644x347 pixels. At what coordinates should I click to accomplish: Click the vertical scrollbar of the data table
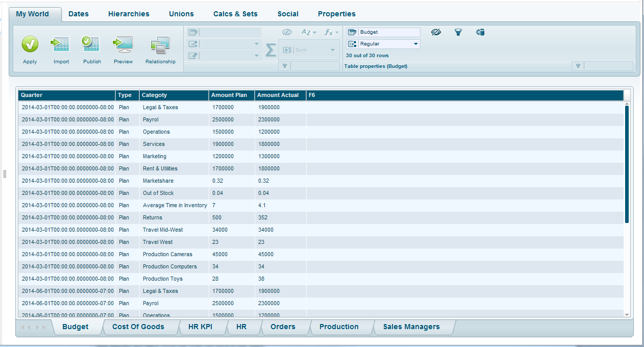coord(627,163)
